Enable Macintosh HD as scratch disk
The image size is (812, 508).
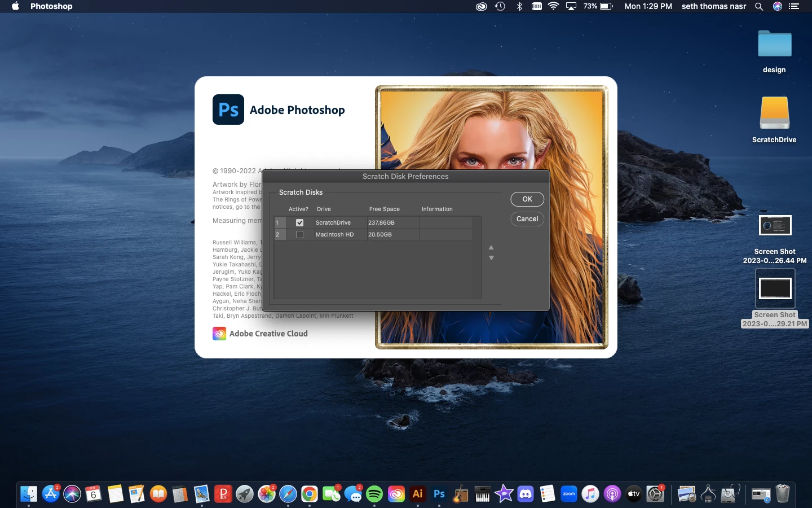click(299, 234)
